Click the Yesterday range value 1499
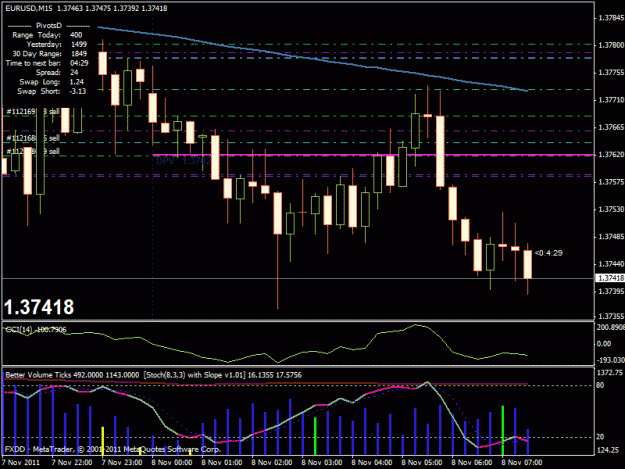This screenshot has height=469, width=625. click(79, 44)
